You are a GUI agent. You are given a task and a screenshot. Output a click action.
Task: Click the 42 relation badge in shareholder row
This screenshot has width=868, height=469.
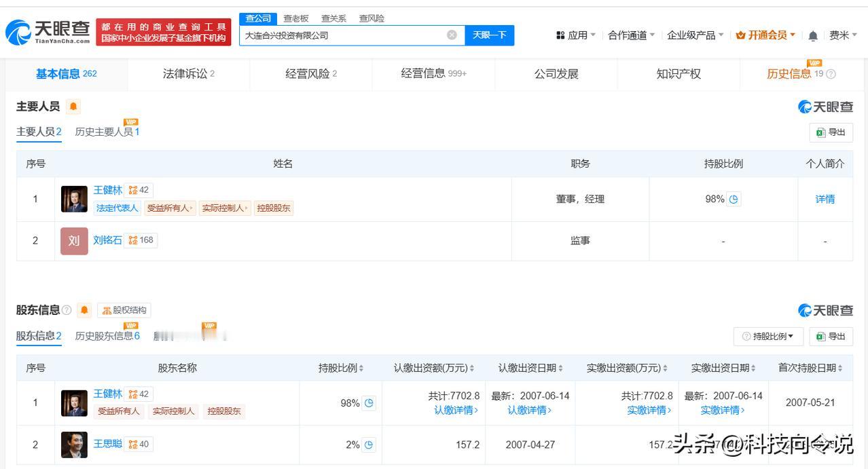(x=139, y=394)
